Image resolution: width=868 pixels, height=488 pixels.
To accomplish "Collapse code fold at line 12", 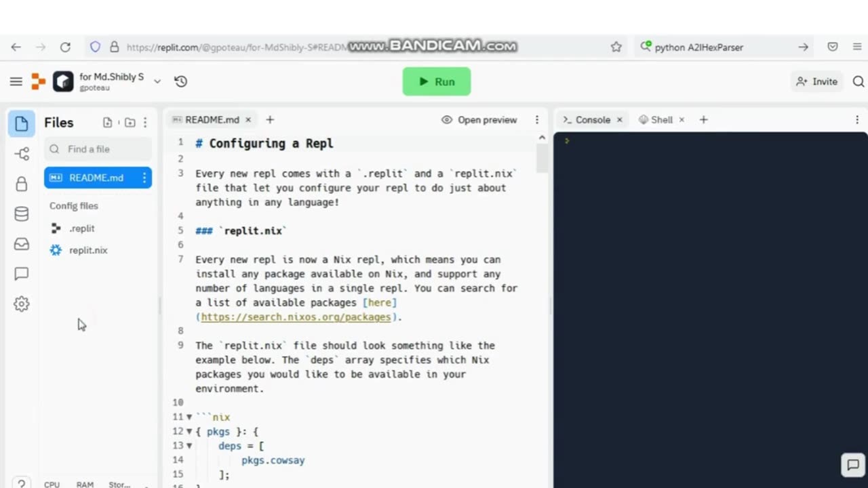I will coord(189,432).
